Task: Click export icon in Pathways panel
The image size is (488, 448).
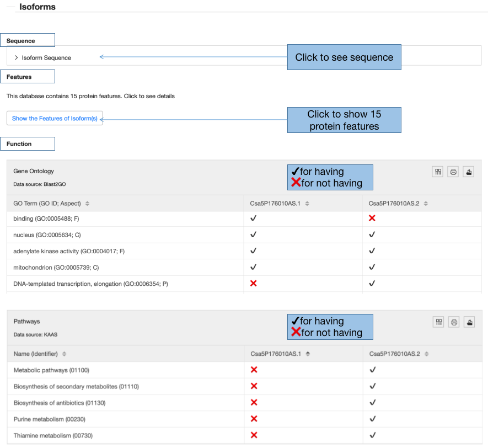Action: pos(469,322)
